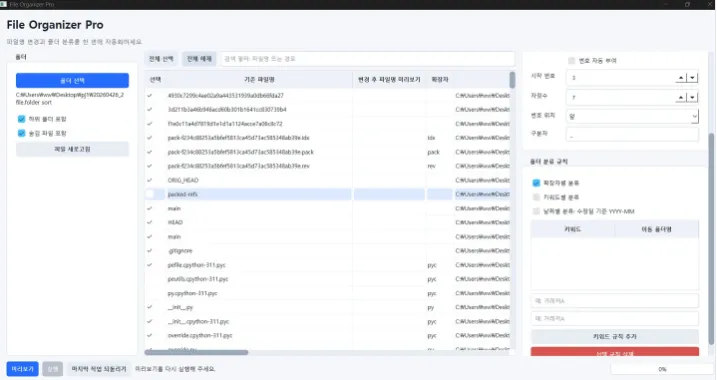Toggle checkmark of pack file ending .rev

coord(150,166)
